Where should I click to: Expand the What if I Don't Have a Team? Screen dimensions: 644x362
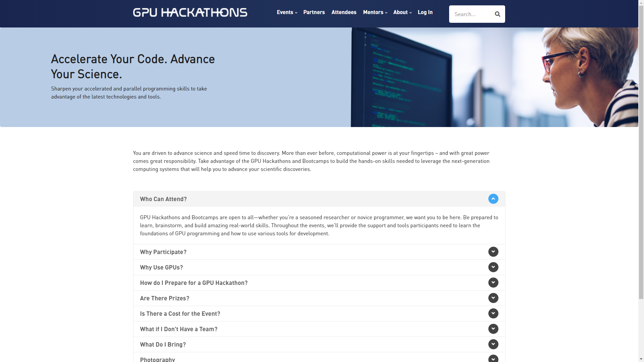point(493,329)
